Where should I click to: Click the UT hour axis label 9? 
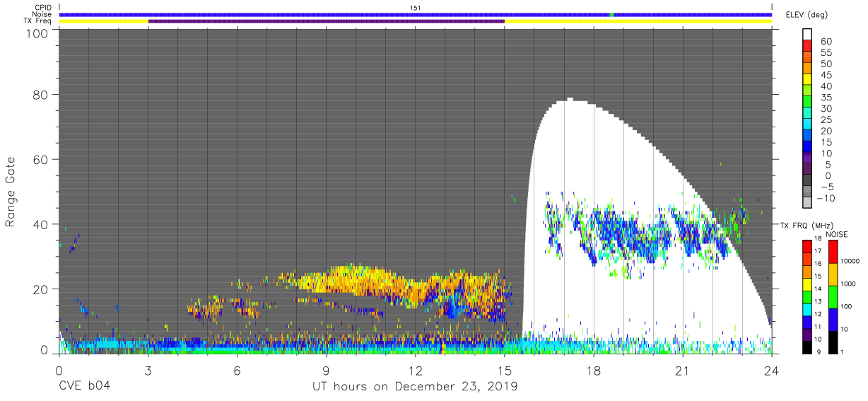pos(326,371)
